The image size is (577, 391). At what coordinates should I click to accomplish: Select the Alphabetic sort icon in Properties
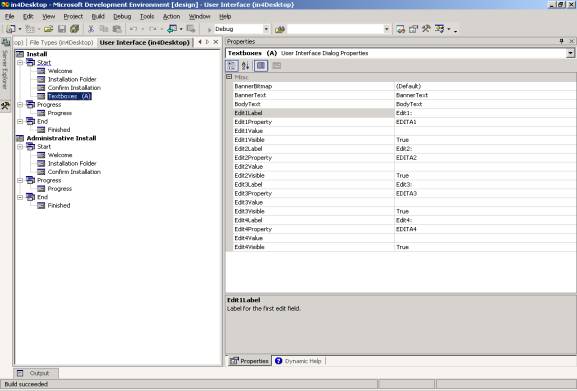(x=245, y=66)
